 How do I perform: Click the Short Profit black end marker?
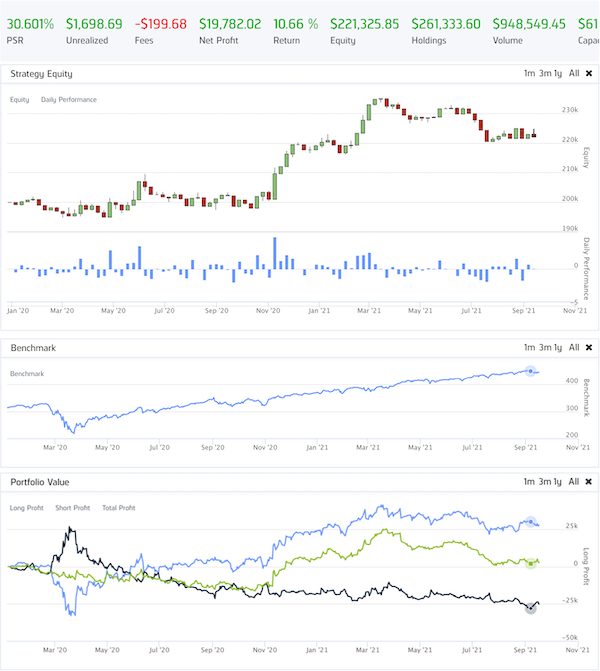tap(530, 608)
